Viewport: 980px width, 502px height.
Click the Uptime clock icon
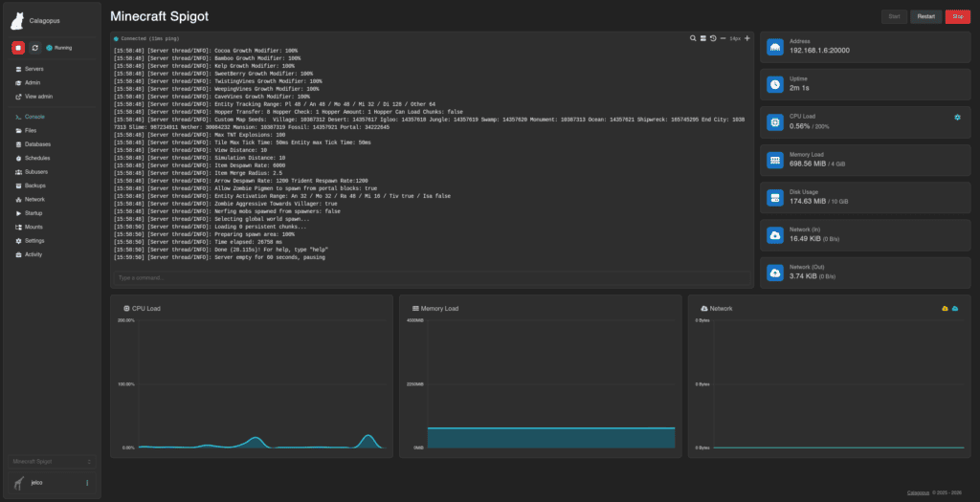point(775,84)
